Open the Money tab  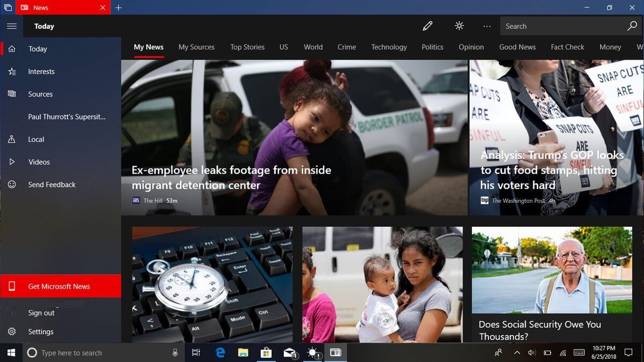[x=610, y=47]
